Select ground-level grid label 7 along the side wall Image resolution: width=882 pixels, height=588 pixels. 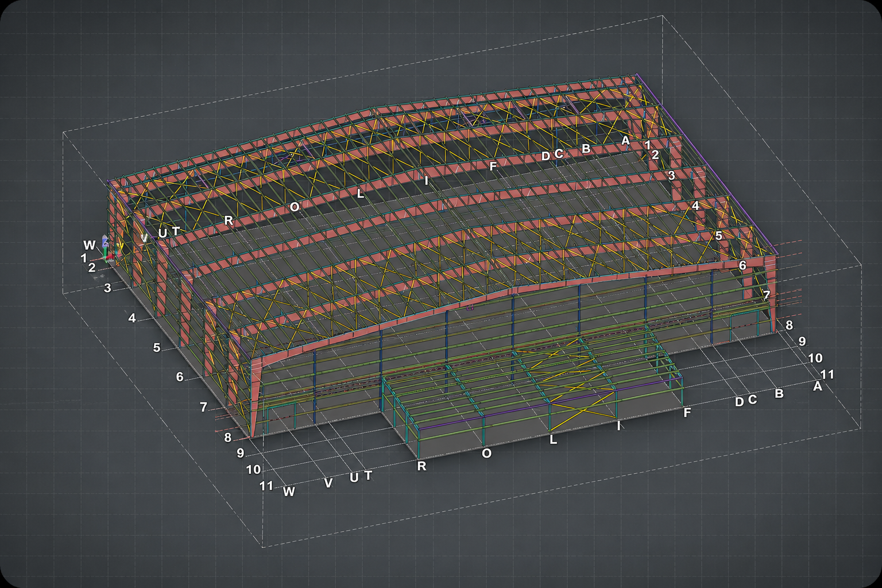tap(203, 407)
